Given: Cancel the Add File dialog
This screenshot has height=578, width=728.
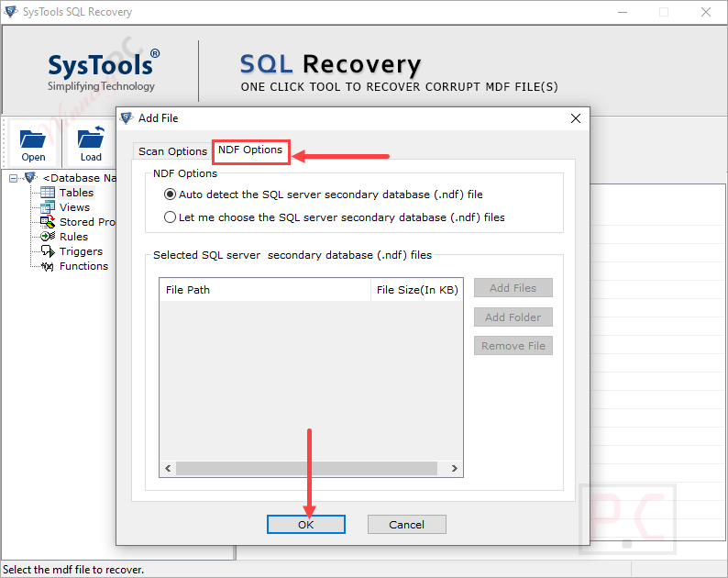Looking at the screenshot, I should [407, 525].
